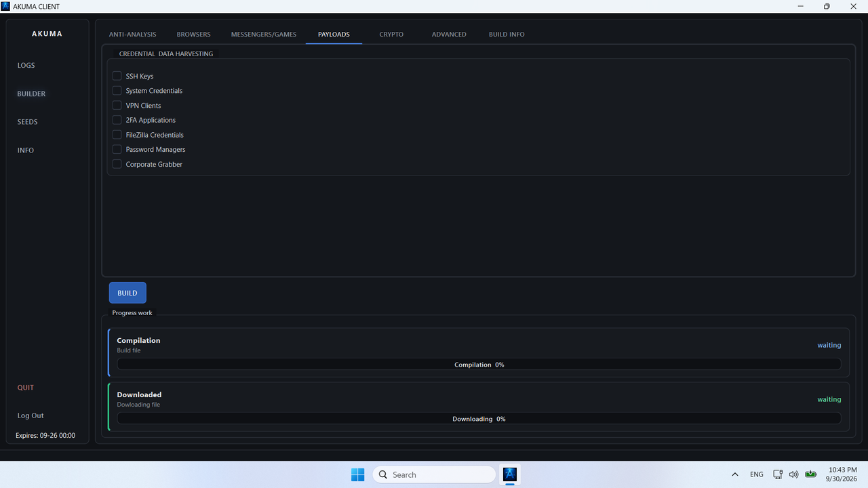Toggle the VPN Clients checkbox

[117, 105]
